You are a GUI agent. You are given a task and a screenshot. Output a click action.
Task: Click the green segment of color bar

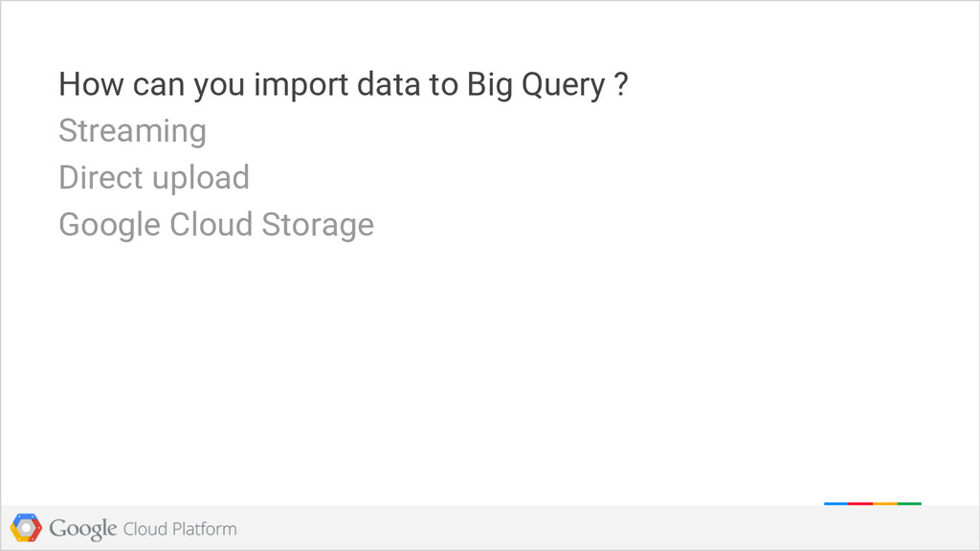click(x=909, y=503)
